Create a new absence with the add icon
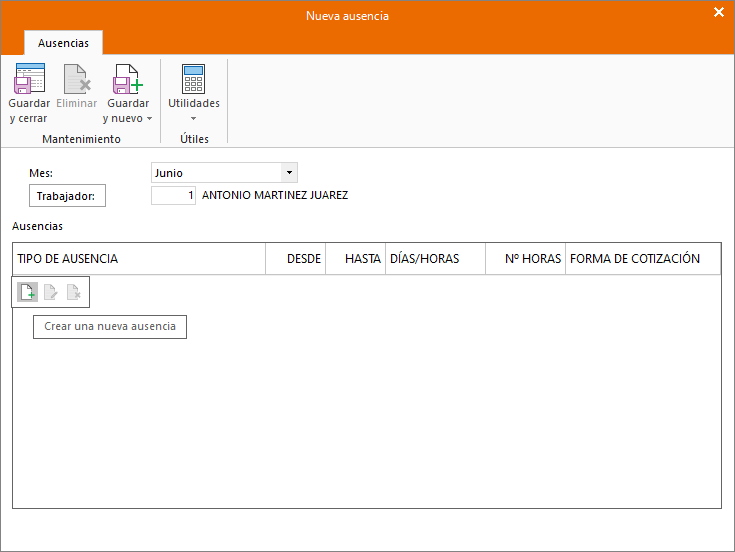This screenshot has height=552, width=735. click(x=28, y=292)
